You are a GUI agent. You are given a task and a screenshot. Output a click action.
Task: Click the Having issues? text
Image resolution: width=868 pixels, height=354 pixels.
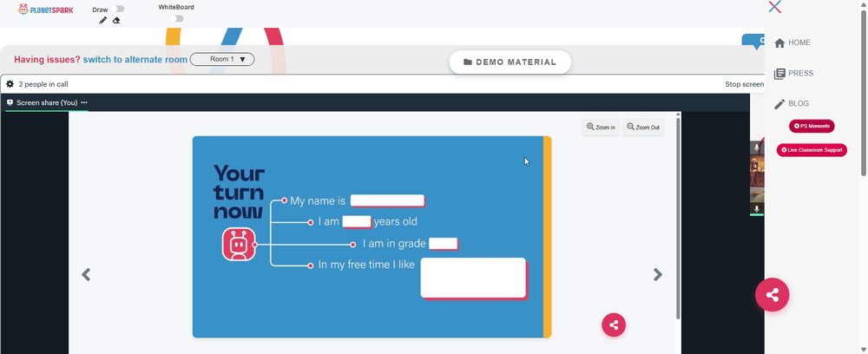(47, 59)
